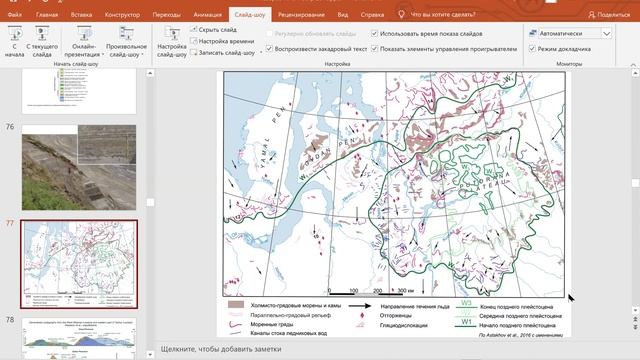Click the map image on slide
This screenshot has width=640, height=360.
coord(394,184)
